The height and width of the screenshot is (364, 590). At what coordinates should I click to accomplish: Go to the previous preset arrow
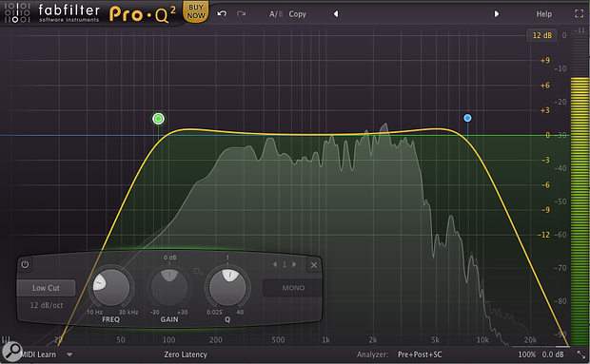336,14
